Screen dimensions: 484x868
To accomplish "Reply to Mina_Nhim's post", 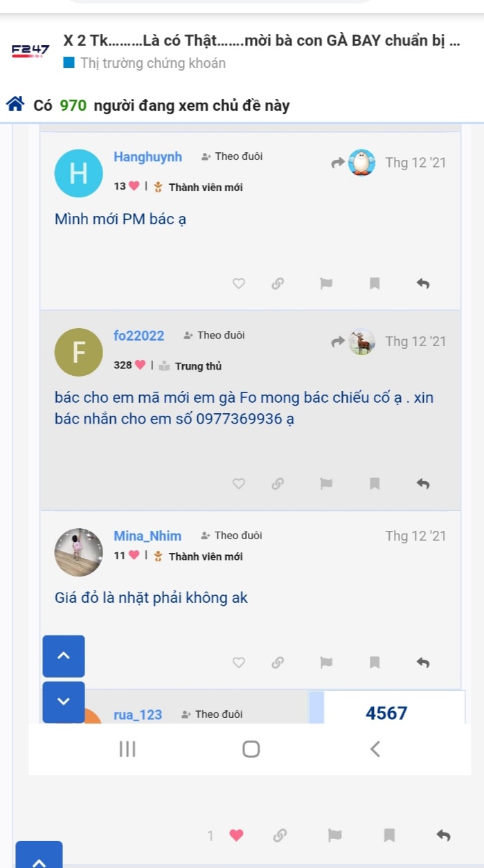I will click(423, 662).
